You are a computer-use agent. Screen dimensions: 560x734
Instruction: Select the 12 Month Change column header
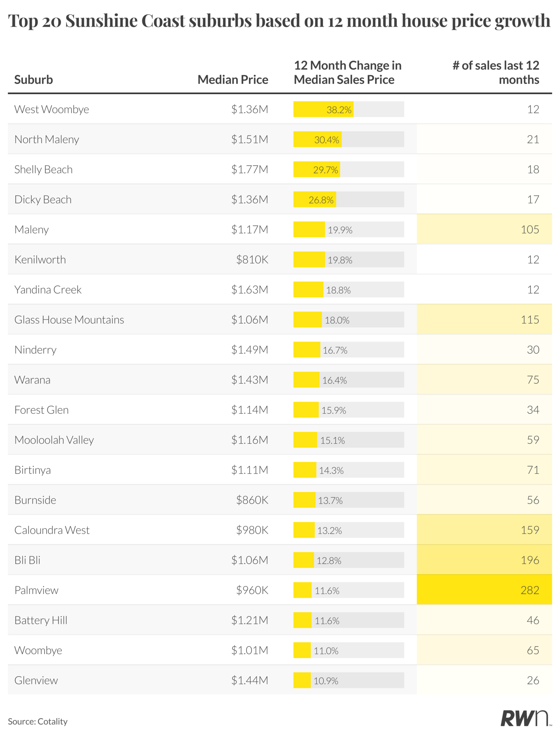[x=347, y=73]
